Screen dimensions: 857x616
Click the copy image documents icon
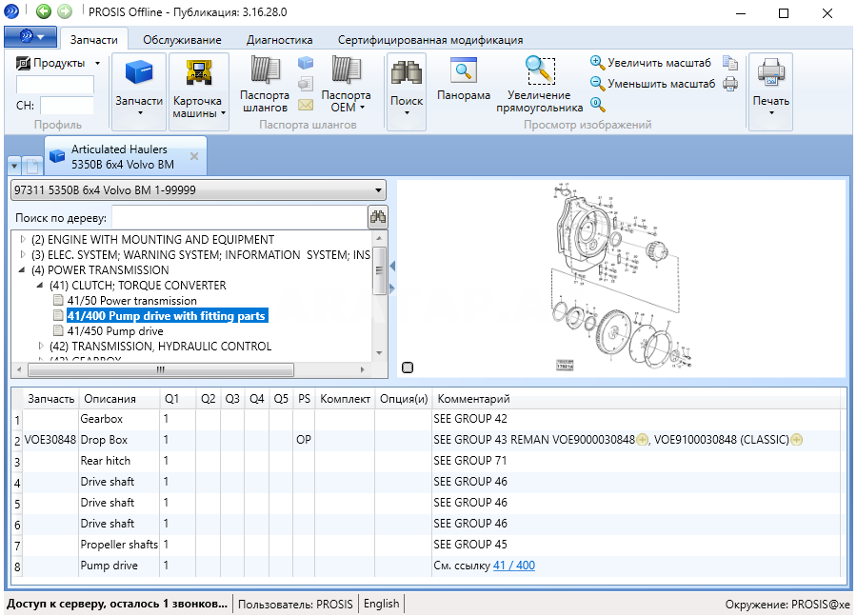(x=730, y=63)
